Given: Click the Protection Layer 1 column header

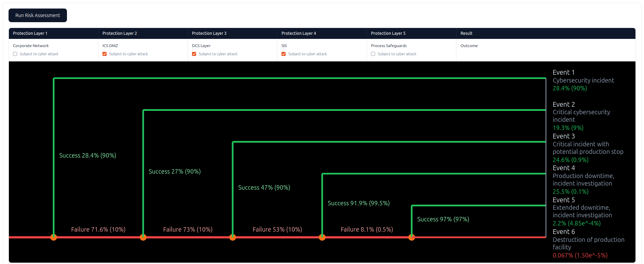Looking at the screenshot, I should (30, 33).
